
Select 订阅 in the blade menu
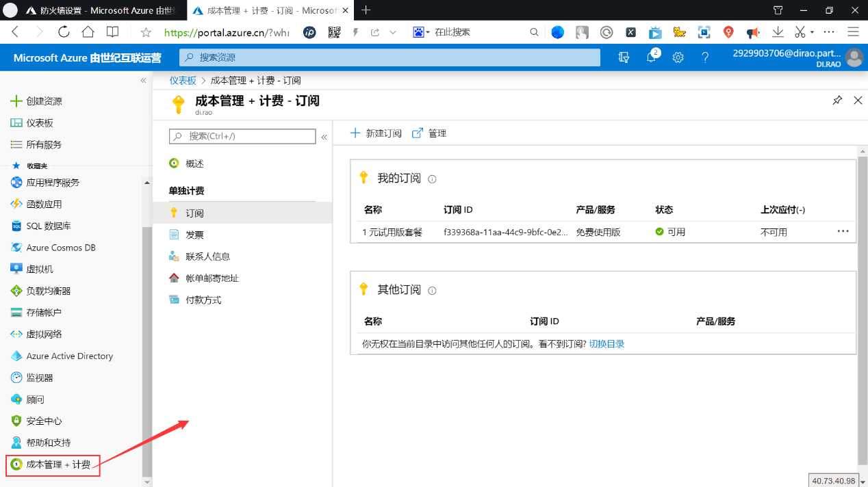[242, 213]
